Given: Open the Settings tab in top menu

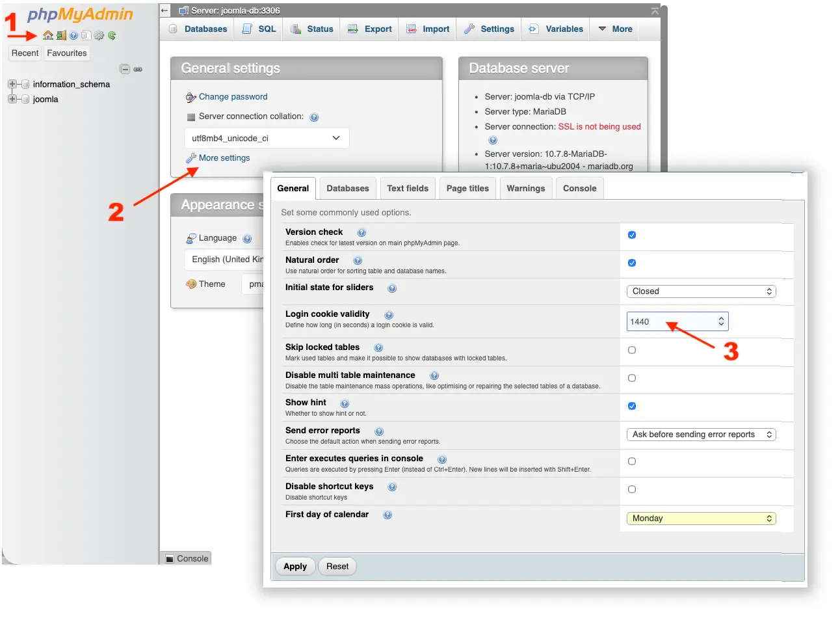Looking at the screenshot, I should (489, 29).
